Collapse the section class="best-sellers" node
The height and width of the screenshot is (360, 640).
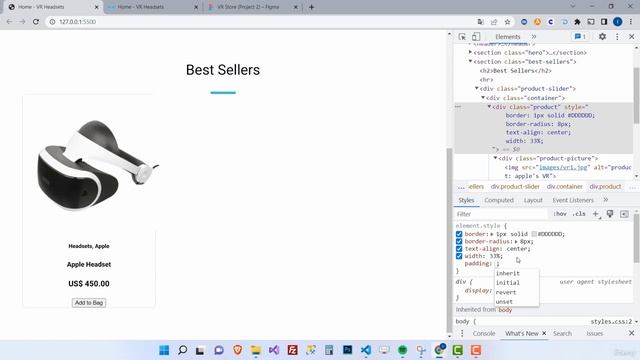point(470,61)
